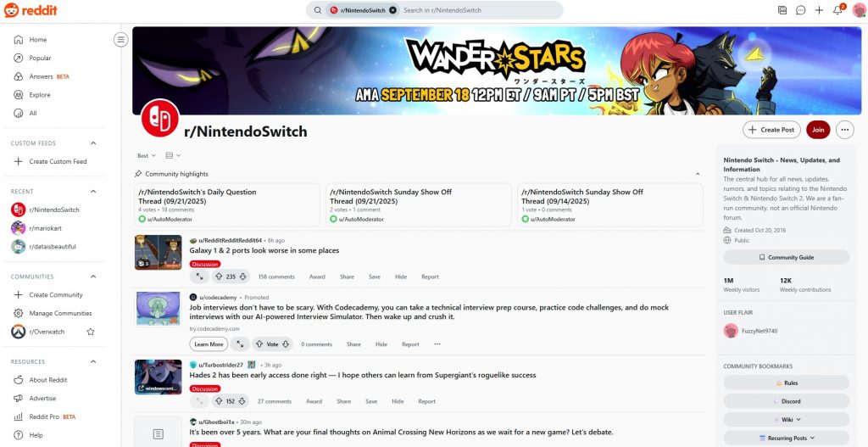Open the advertise icon in header
This screenshot has height=447, width=868.
[782, 10]
